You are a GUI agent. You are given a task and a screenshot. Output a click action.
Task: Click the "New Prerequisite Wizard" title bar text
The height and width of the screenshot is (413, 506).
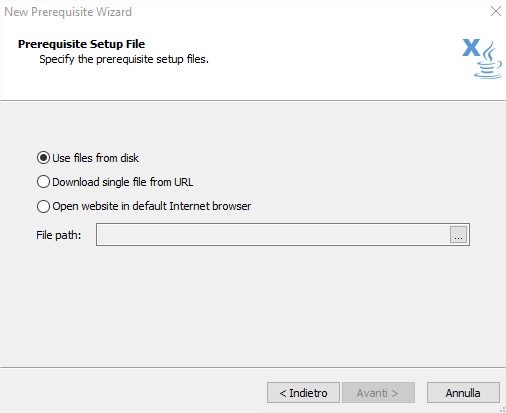(68, 12)
